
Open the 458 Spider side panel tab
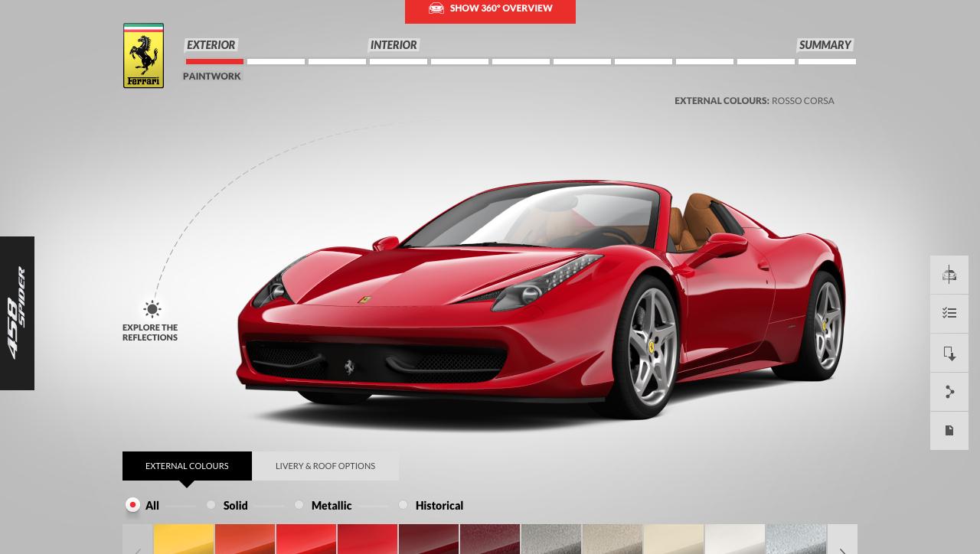17,313
